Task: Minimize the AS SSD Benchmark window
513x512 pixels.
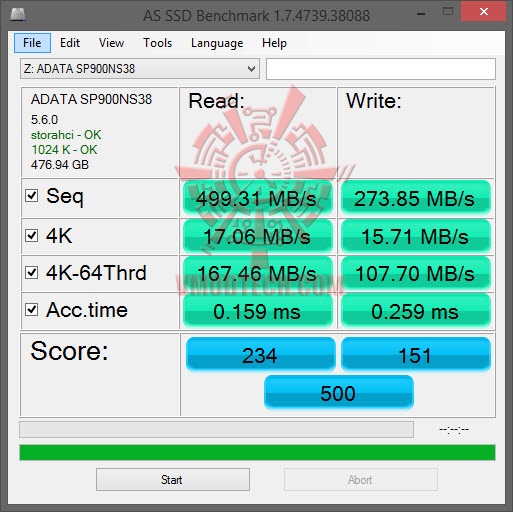Action: pyautogui.click(x=421, y=13)
